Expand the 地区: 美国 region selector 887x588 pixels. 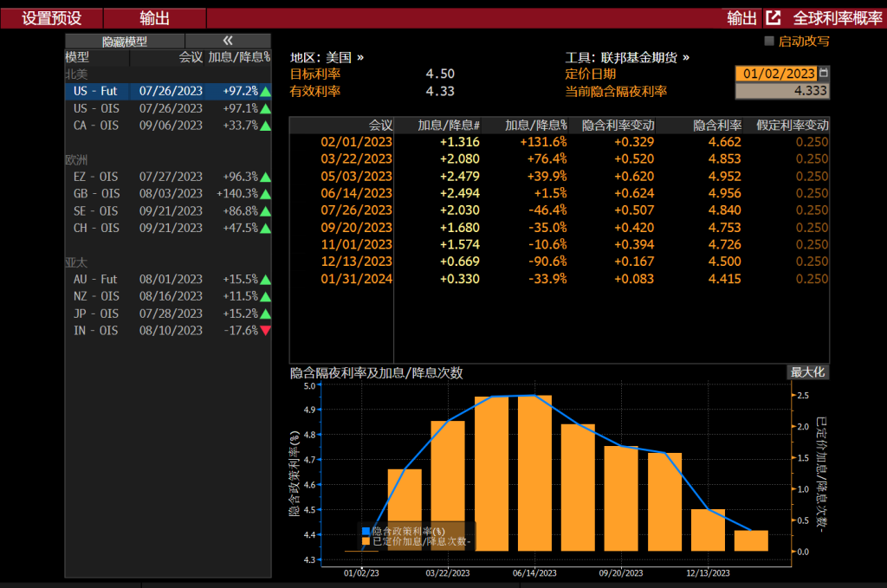(327, 57)
